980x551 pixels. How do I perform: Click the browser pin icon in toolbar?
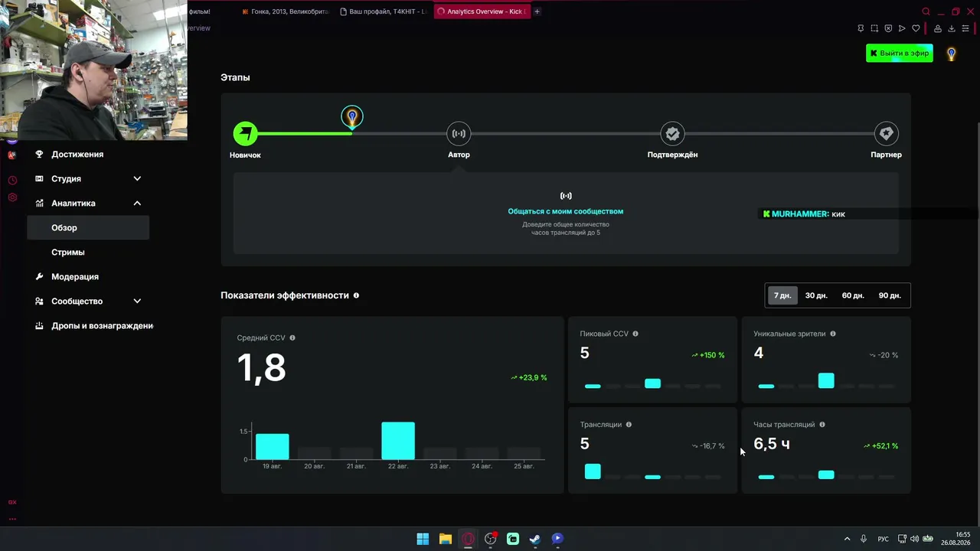(861, 28)
